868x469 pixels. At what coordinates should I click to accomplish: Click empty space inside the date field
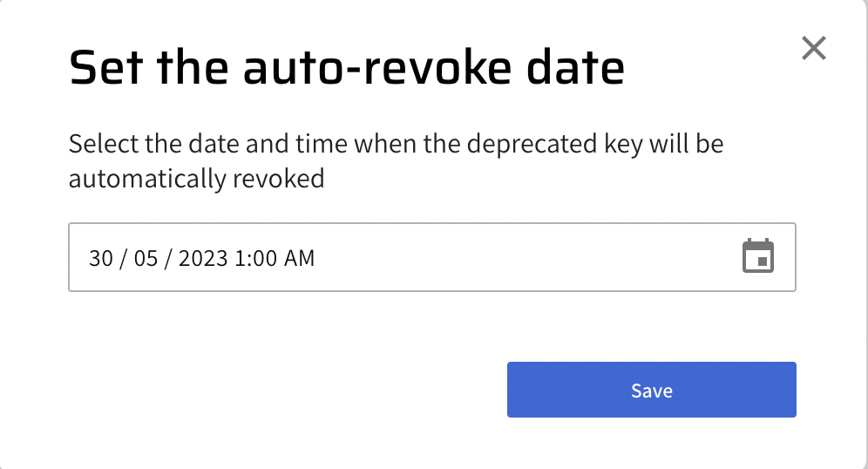pyautogui.click(x=523, y=257)
